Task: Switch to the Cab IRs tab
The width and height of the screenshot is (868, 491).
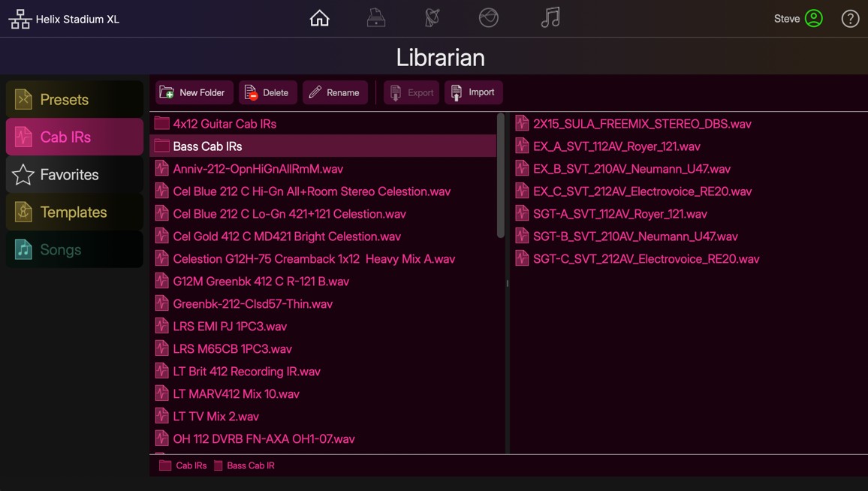Action: [74, 137]
